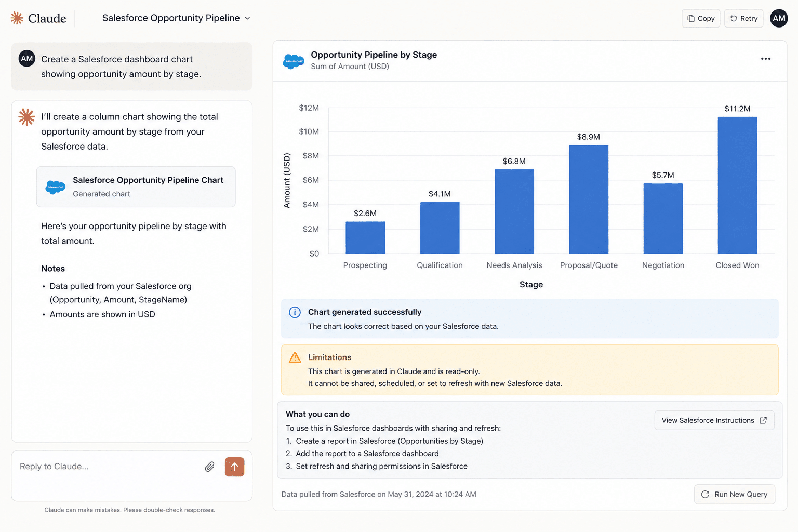This screenshot has height=532, width=798.
Task: Open the Salesforce Opportunity Pipeline title dropdown
Action: [176, 18]
